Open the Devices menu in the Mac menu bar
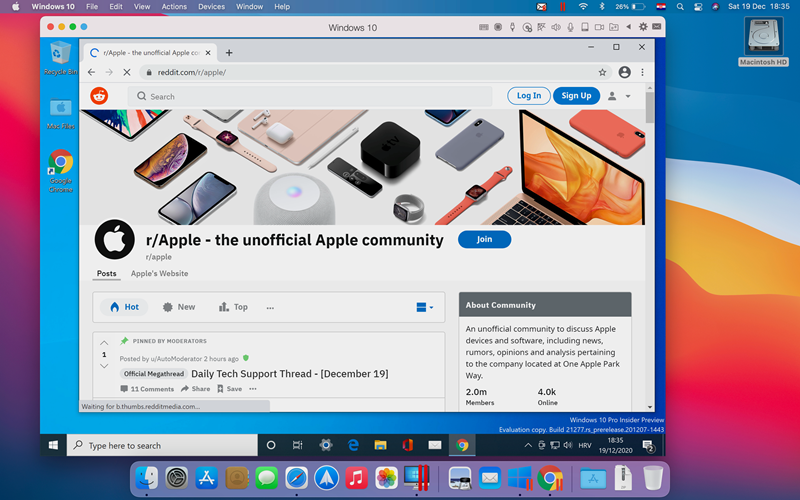800x500 pixels. click(x=211, y=7)
